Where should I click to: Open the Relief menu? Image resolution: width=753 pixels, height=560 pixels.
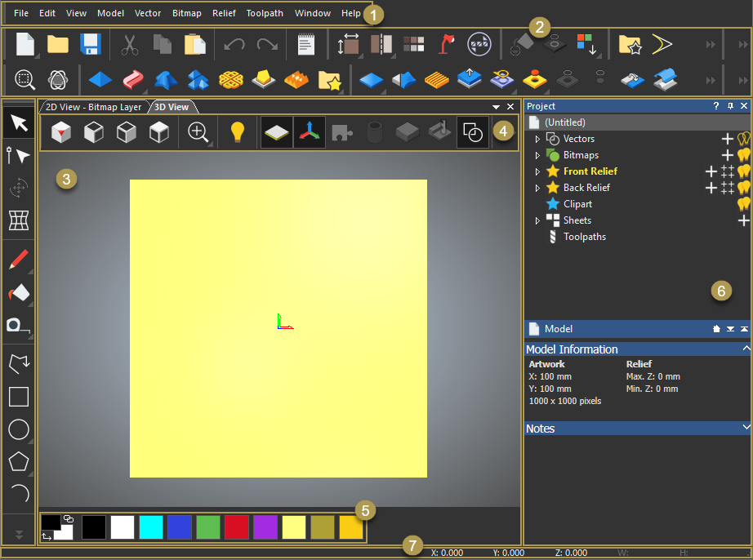tap(224, 13)
